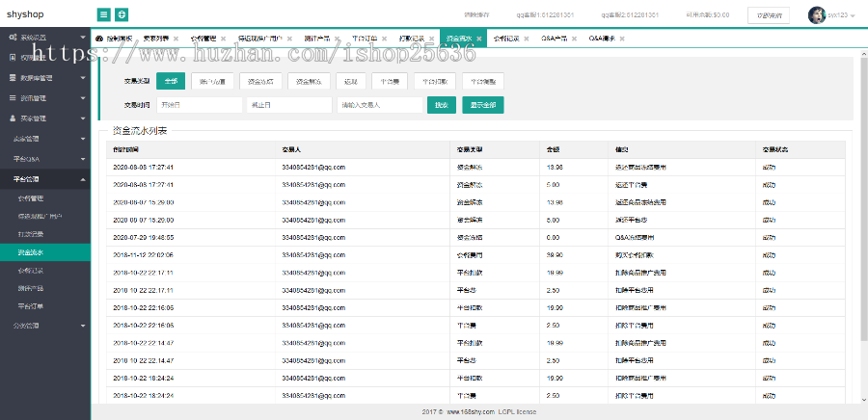
Task: Click the dashboard icon on 控制面板 tab
Action: (100, 38)
